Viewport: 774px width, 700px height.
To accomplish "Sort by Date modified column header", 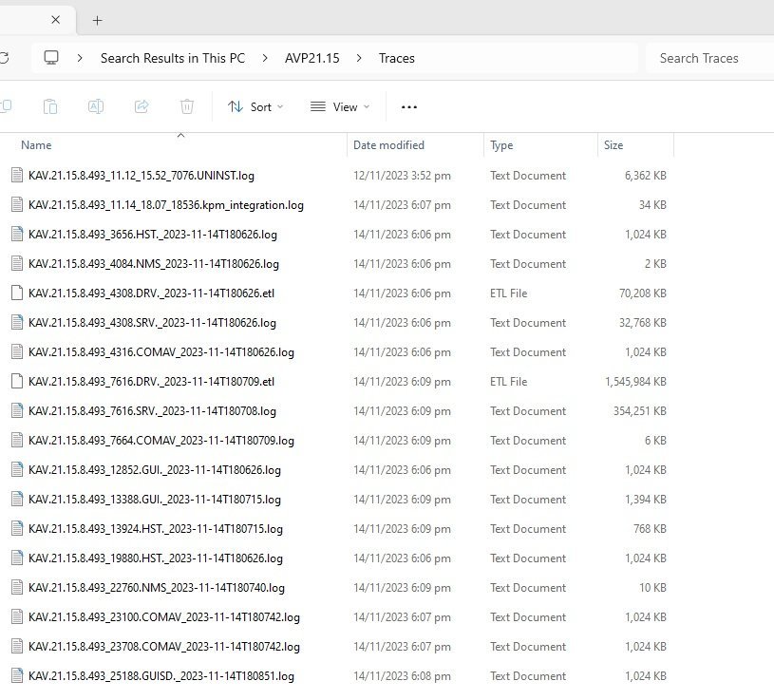I will (388, 145).
